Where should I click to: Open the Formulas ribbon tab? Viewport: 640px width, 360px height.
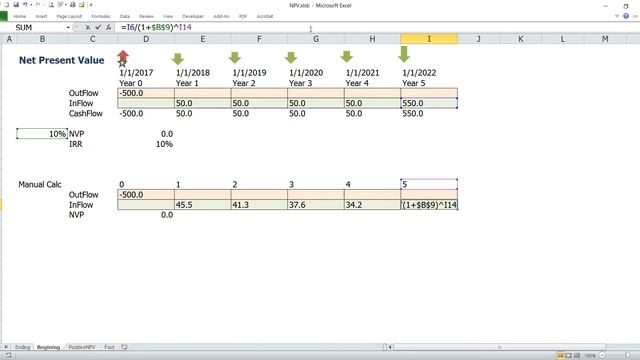[100, 16]
